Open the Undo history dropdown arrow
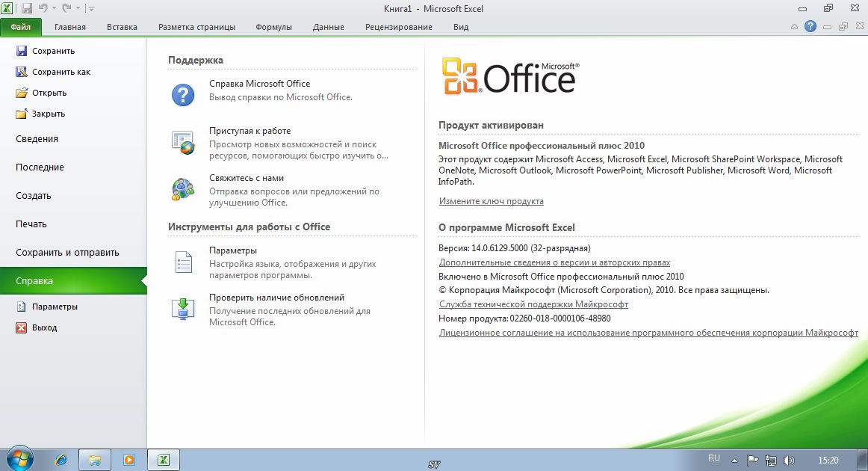 point(55,9)
